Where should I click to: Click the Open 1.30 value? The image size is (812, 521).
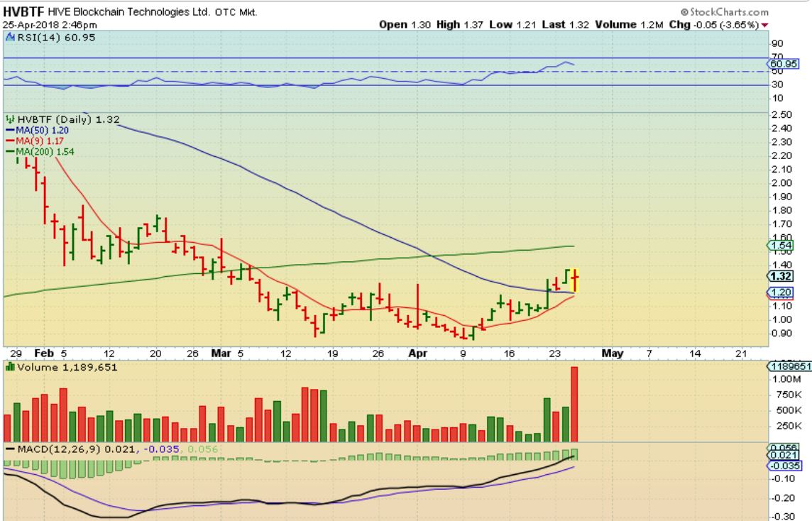[x=405, y=24]
